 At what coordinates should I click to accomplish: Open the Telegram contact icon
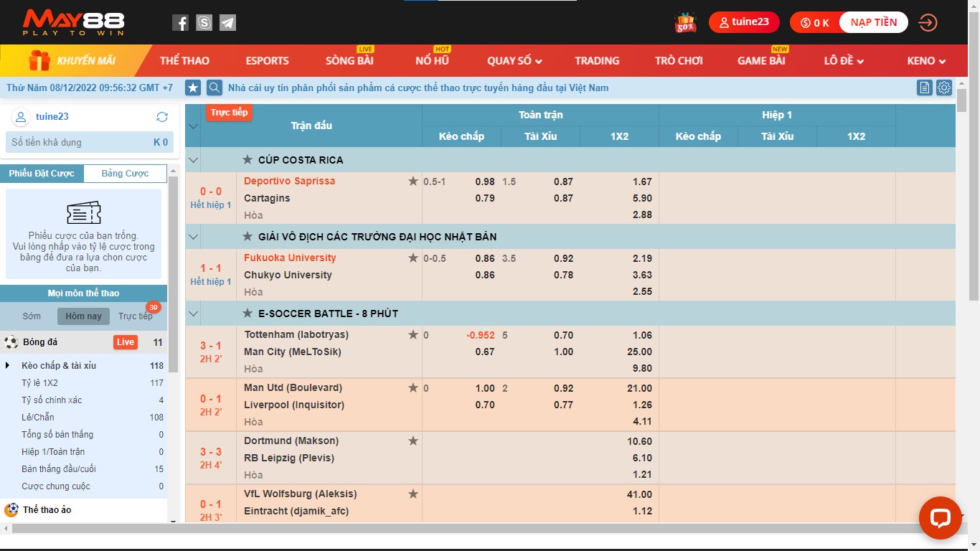pos(227,23)
